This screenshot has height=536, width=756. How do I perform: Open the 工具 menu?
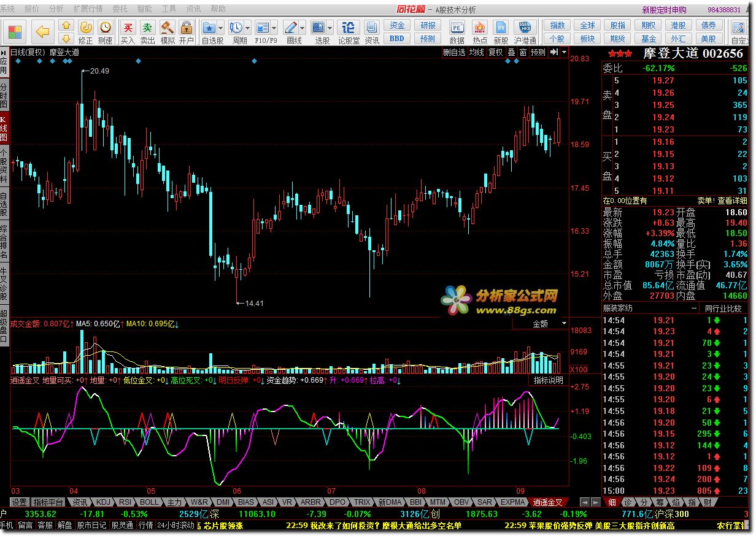click(169, 9)
